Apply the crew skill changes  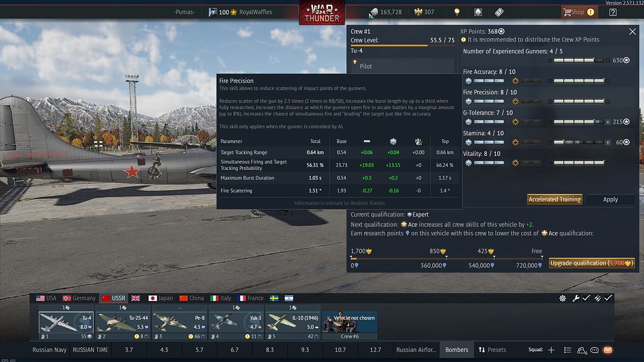pos(611,199)
